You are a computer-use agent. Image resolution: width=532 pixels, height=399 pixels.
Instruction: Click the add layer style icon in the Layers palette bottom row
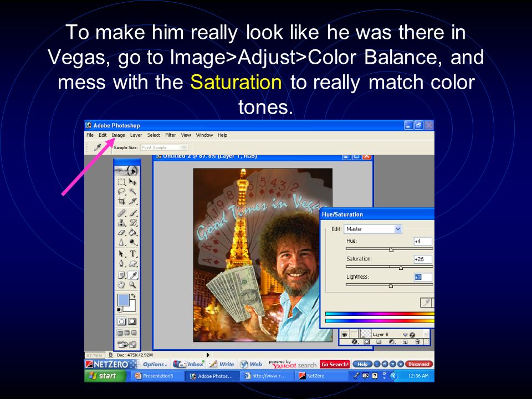coord(355,342)
